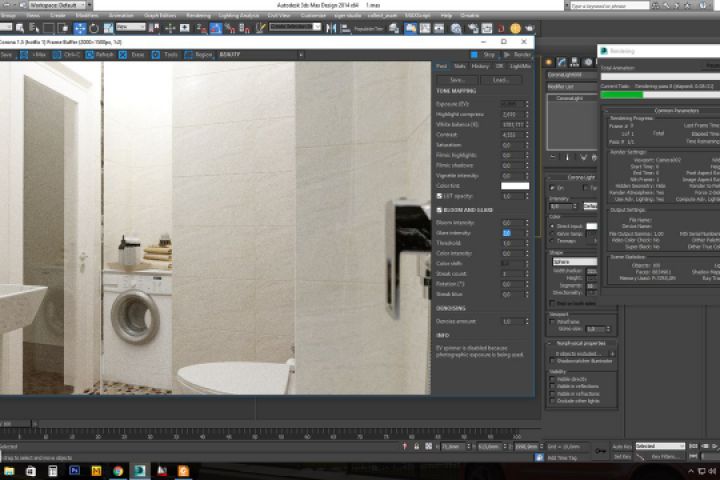Viewport: 720px width, 480px height.
Task: Click the Set Keys key icon
Action: click(x=600, y=451)
